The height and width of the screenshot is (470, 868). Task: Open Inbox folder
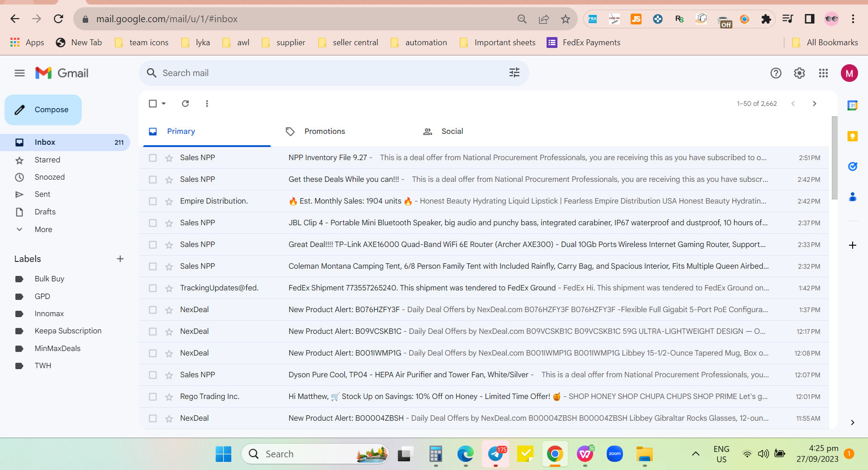[x=65, y=142]
